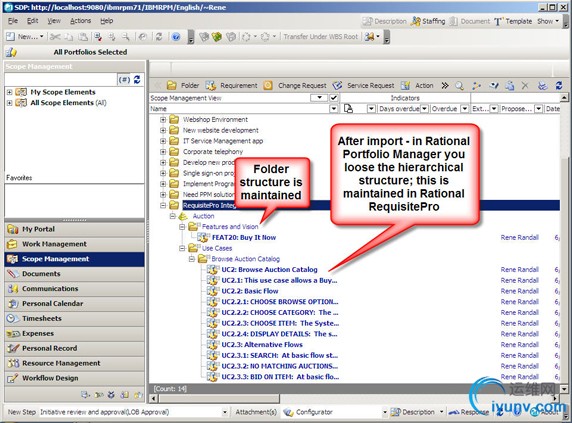Image resolution: width=572 pixels, height=423 pixels.
Task: Toggle the checkbox beside Scope Management View
Action: click(333, 98)
